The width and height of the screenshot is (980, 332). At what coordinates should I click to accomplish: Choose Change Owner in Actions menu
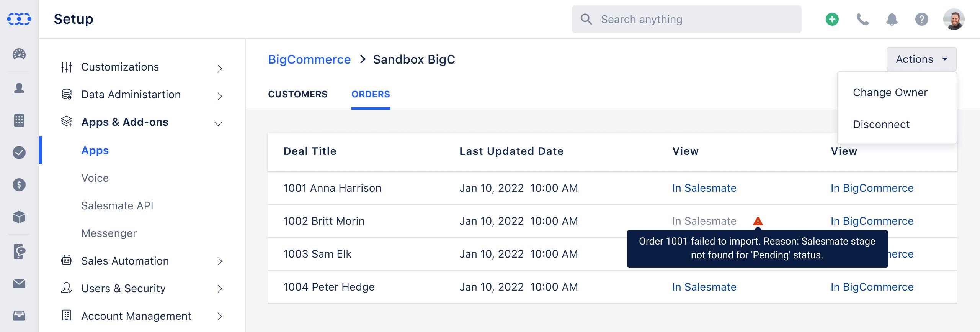pos(890,92)
